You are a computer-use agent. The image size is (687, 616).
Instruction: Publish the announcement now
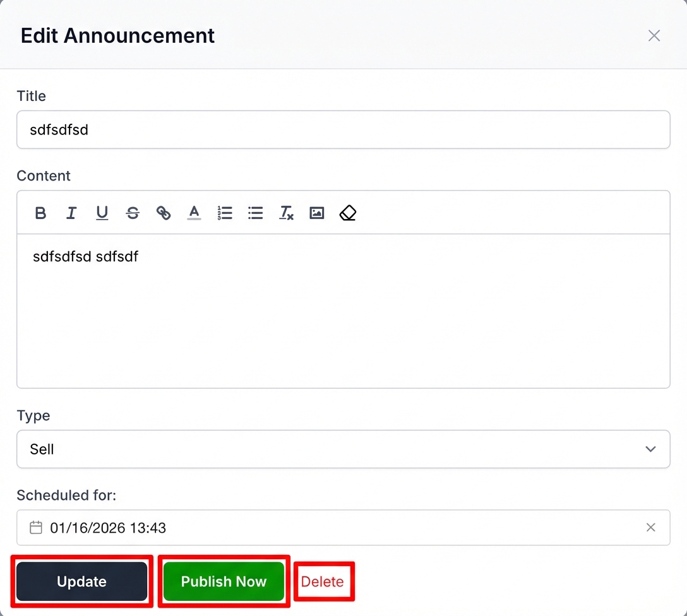click(224, 581)
